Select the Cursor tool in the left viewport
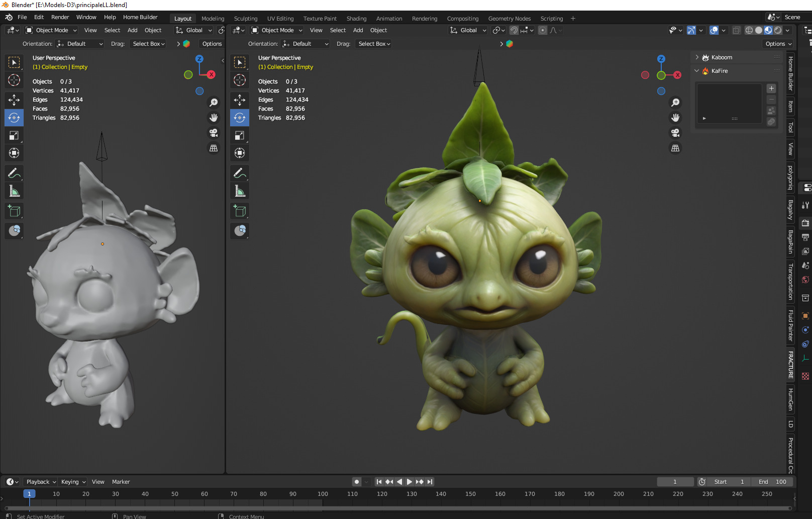 coord(14,80)
